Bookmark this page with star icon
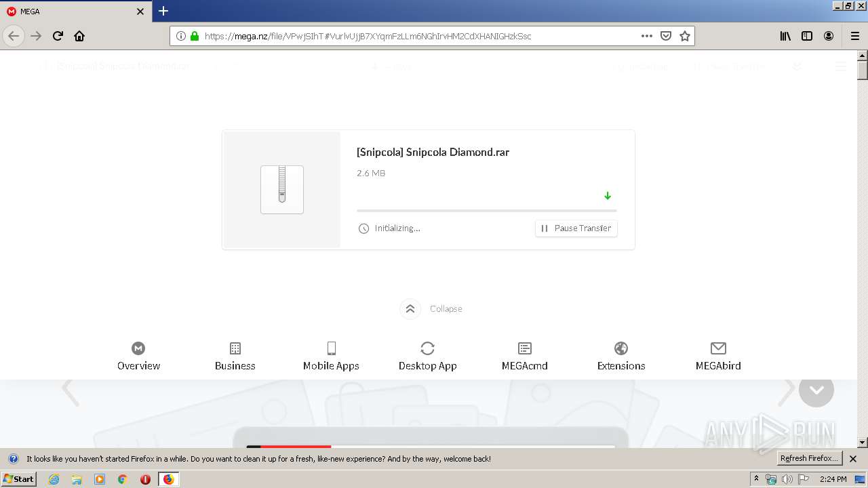The height and width of the screenshot is (488, 868). [685, 36]
